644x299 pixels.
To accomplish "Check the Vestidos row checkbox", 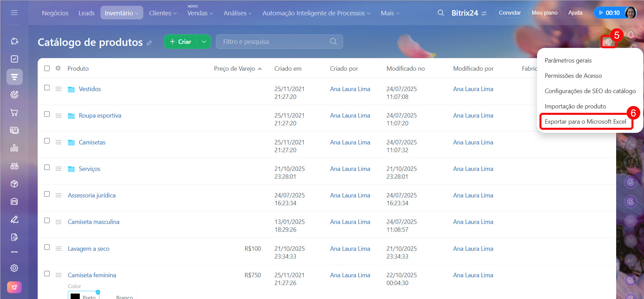I will (47, 88).
